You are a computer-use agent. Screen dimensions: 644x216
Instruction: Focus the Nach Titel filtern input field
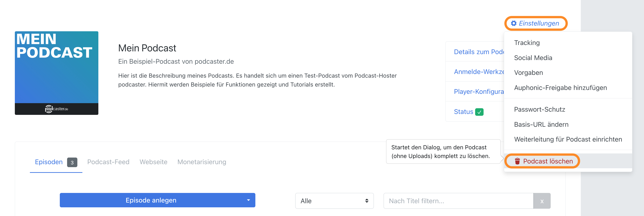[x=458, y=201]
